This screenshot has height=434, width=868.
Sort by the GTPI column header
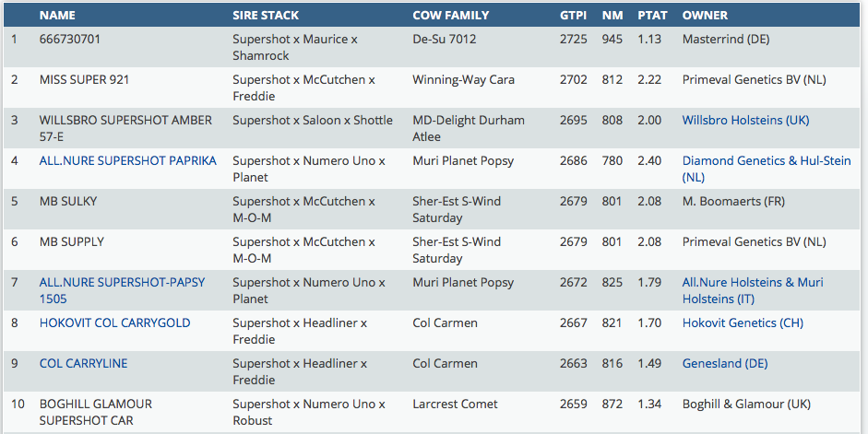coord(573,16)
